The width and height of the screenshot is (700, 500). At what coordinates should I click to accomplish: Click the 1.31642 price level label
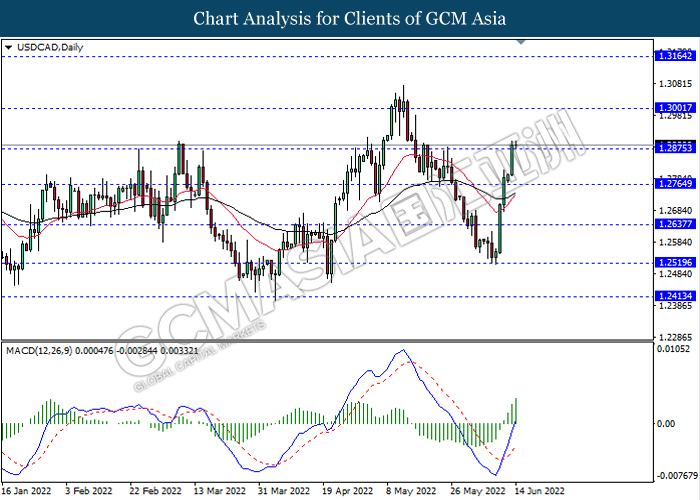(x=675, y=56)
